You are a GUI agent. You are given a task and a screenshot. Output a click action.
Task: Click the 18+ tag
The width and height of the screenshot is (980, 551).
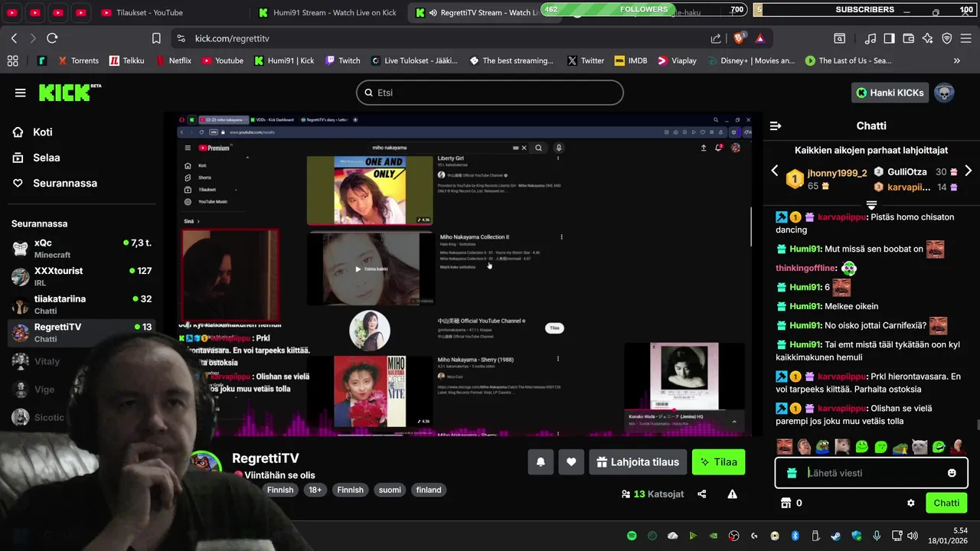click(x=315, y=490)
